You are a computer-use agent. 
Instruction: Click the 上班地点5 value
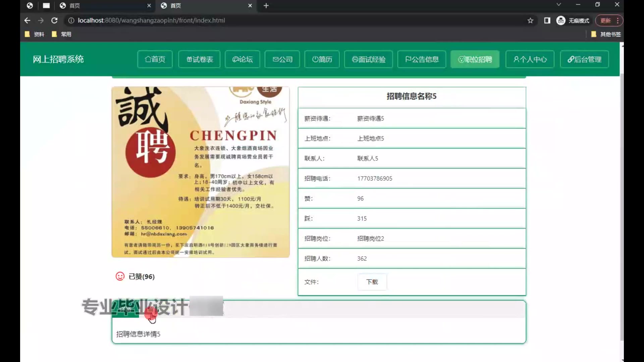coord(370,138)
